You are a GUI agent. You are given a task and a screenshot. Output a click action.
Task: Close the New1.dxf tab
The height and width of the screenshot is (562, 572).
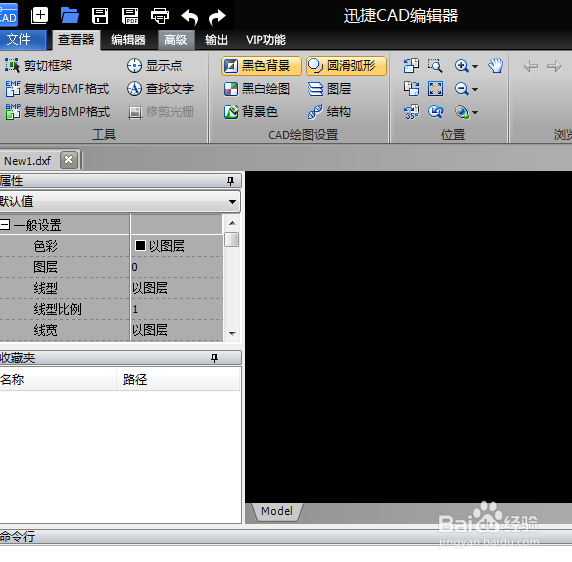tap(69, 160)
